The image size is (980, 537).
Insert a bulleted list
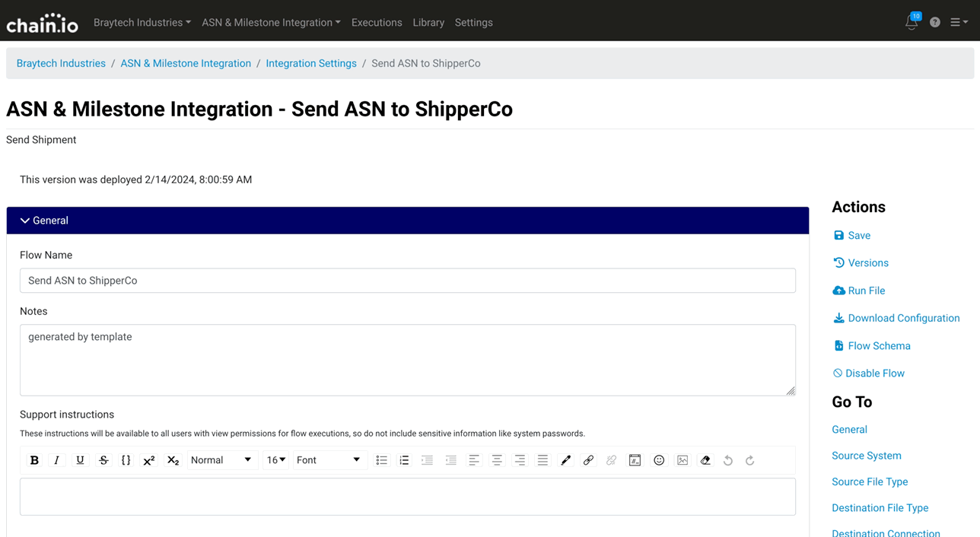pyautogui.click(x=381, y=460)
